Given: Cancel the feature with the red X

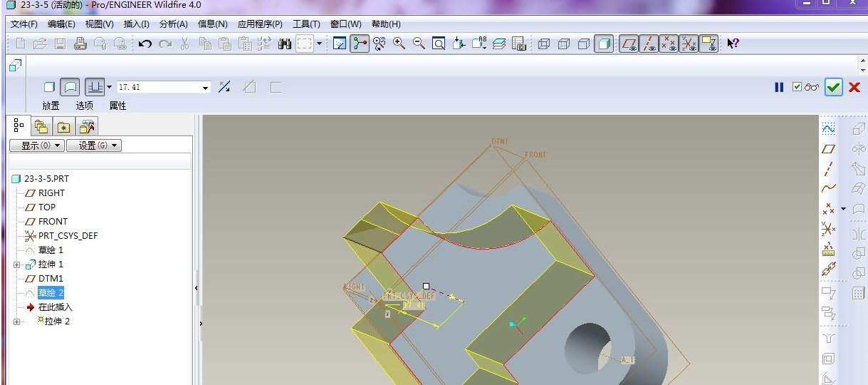Looking at the screenshot, I should [854, 87].
